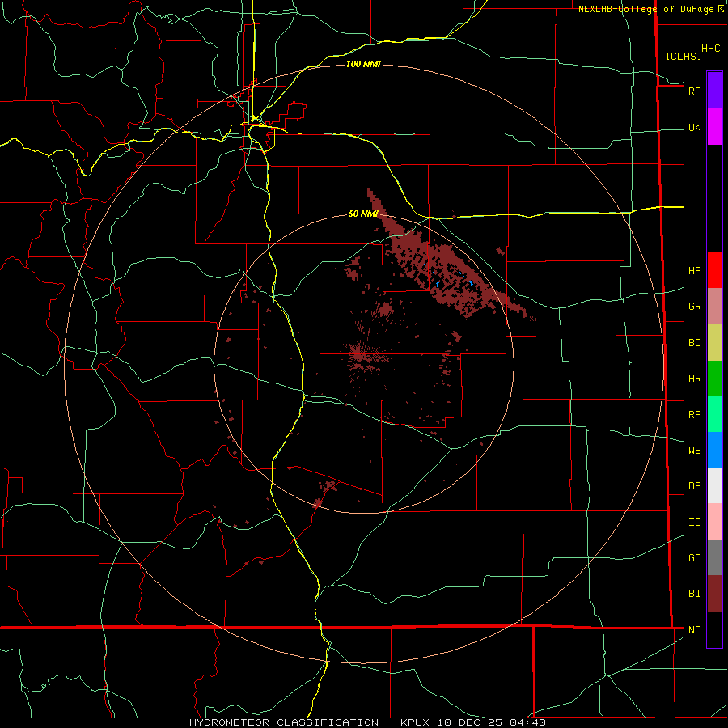Image resolution: width=728 pixels, height=728 pixels.
Task: Click the black ND legend swatch
Action: 714,629
